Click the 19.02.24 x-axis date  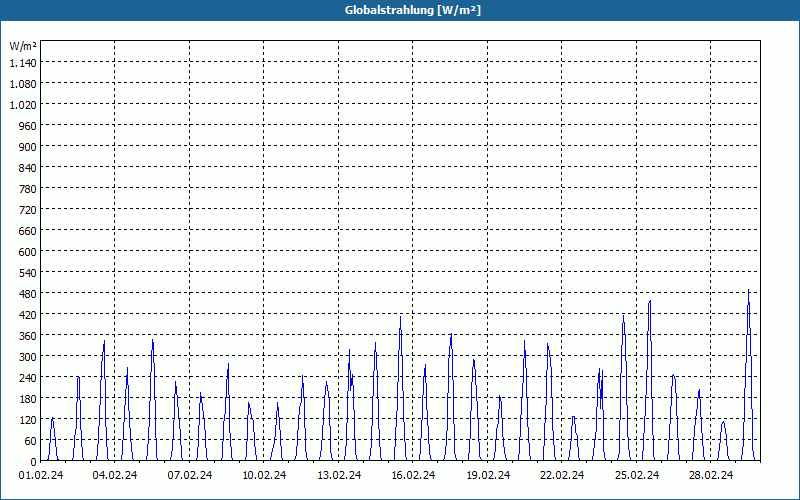pyautogui.click(x=488, y=476)
